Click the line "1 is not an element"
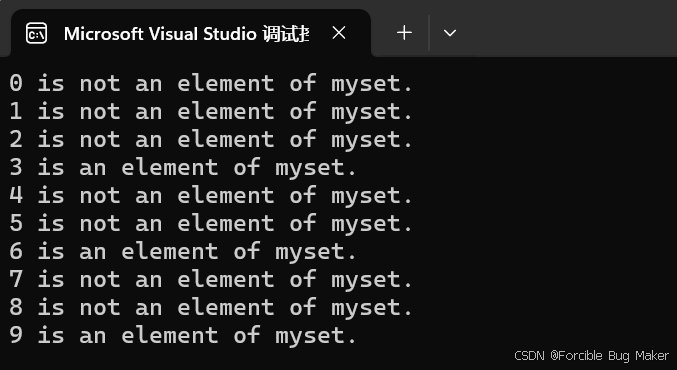 tap(211, 111)
